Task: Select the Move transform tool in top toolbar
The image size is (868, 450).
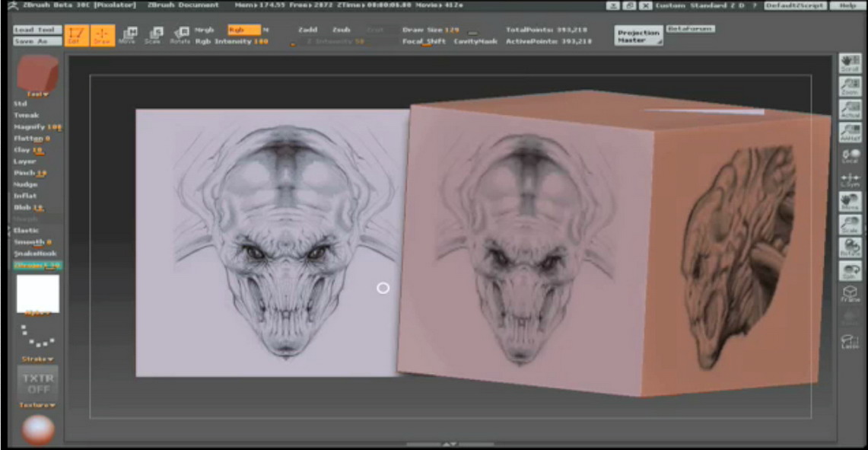Action: [x=127, y=36]
